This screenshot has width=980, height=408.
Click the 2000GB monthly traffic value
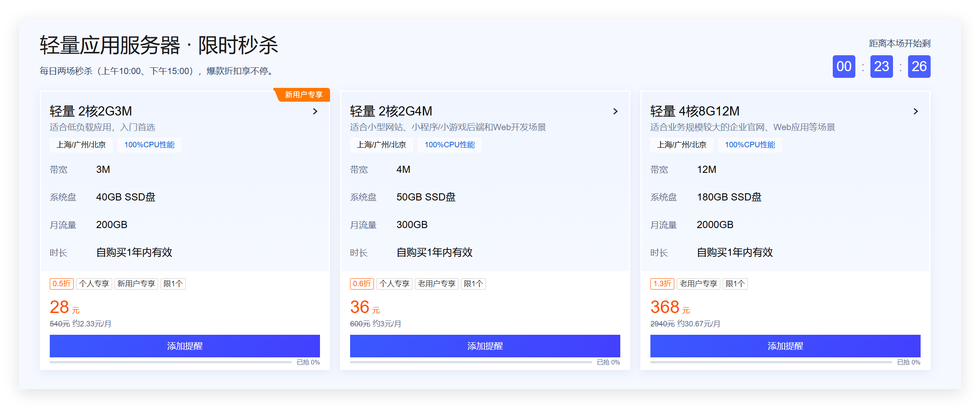[715, 225]
